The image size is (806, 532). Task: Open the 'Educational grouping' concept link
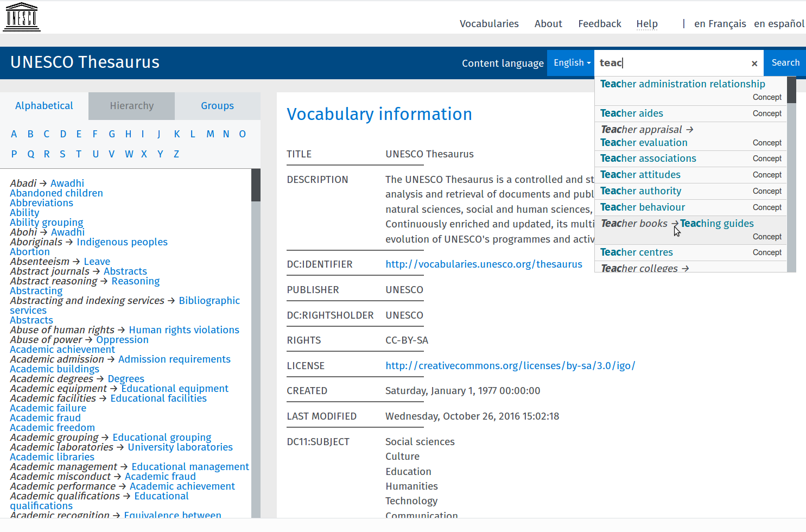pos(162,438)
